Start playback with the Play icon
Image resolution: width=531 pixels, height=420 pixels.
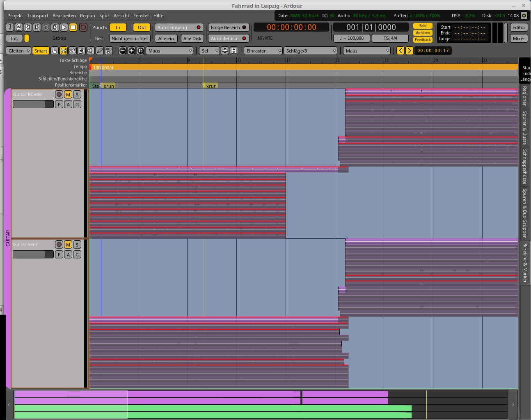pos(64,27)
